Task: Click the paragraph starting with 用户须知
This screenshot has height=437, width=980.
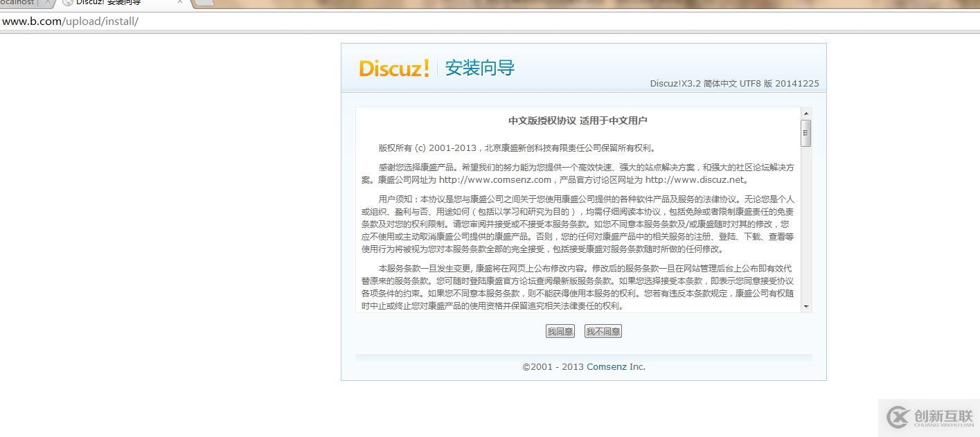Action: point(578,224)
